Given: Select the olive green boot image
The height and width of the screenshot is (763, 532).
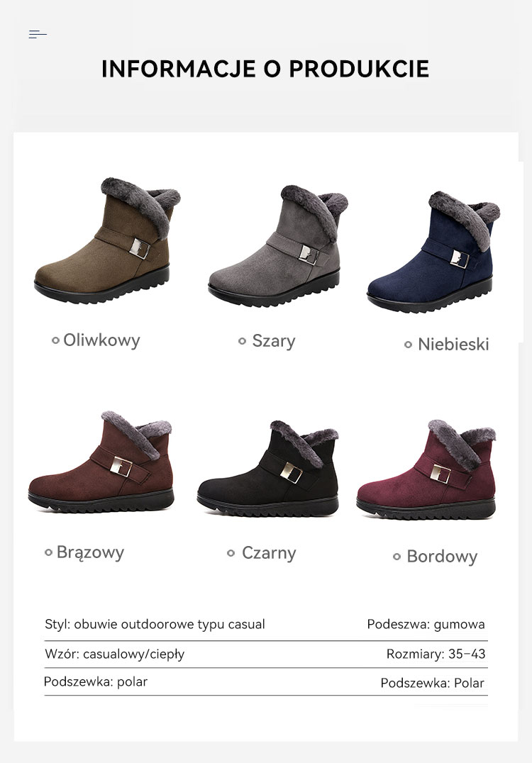Looking at the screenshot, I should (107, 241).
